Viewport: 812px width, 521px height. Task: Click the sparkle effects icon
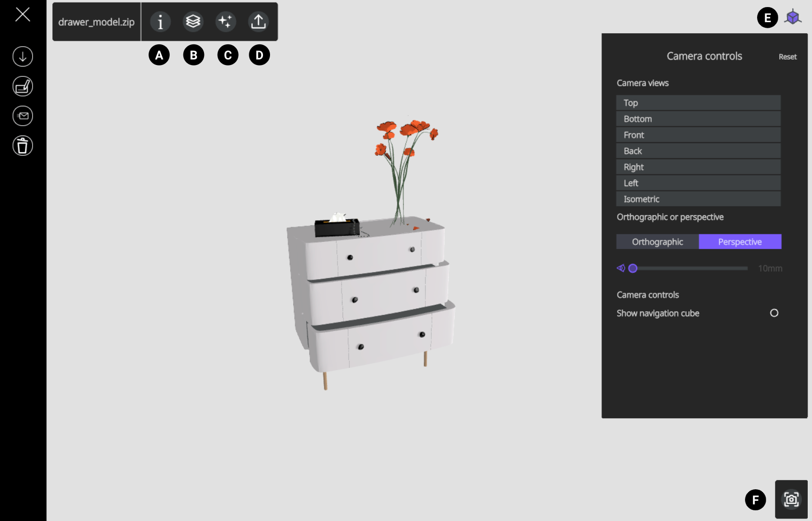pos(226,22)
